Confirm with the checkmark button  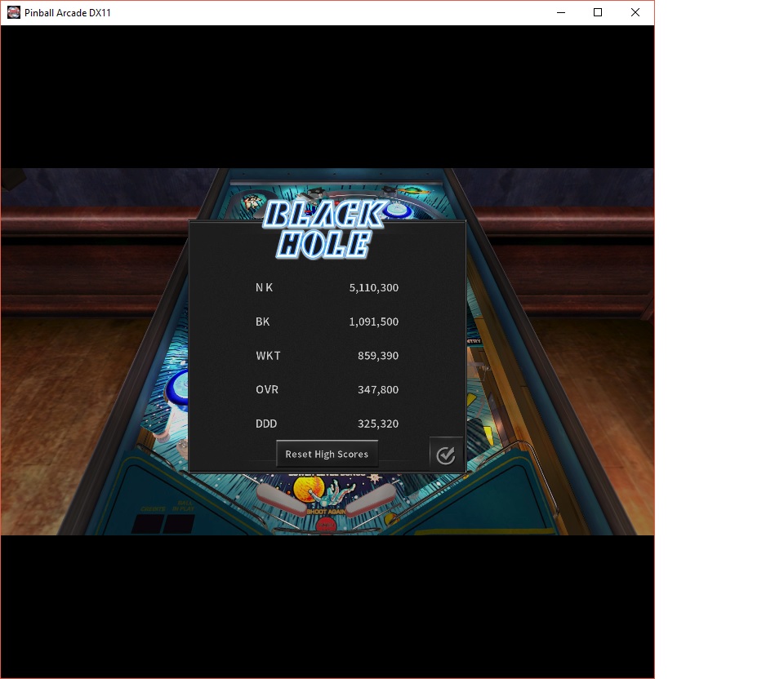click(445, 455)
